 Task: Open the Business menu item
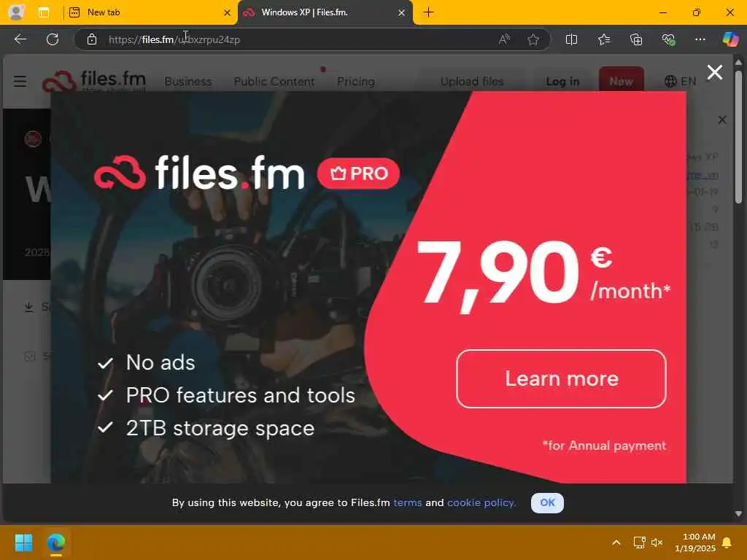tap(187, 82)
